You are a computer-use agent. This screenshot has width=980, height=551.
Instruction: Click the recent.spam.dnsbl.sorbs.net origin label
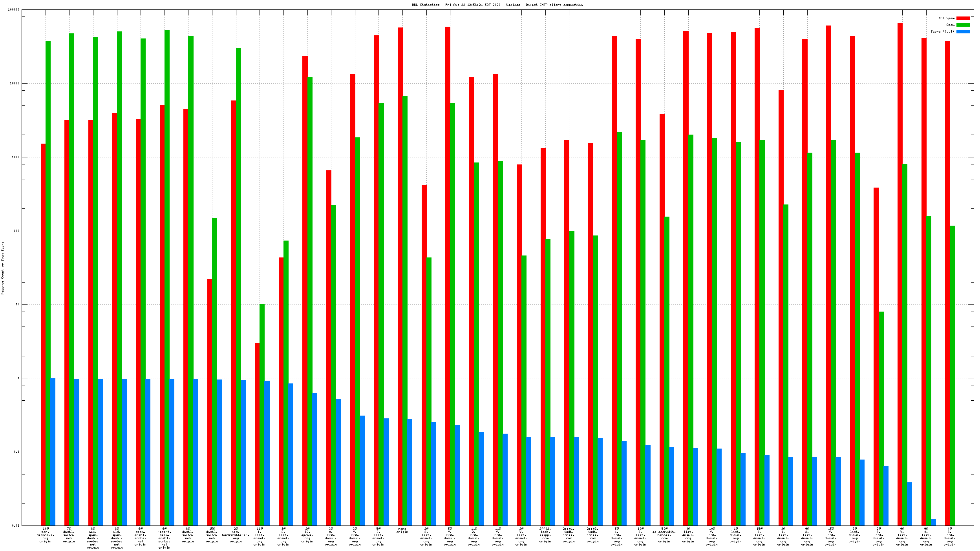point(164,538)
